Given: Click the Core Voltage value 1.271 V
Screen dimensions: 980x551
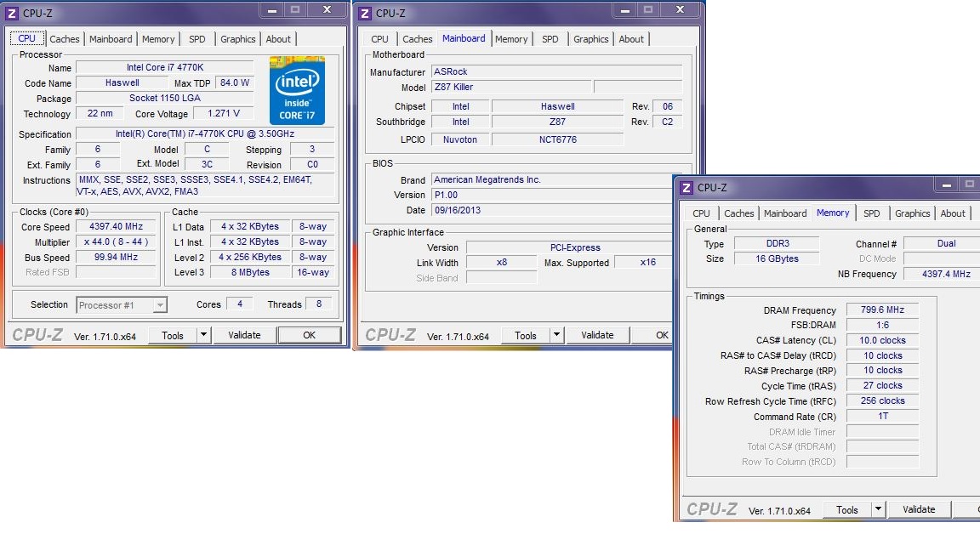Looking at the screenshot, I should 224,113.
